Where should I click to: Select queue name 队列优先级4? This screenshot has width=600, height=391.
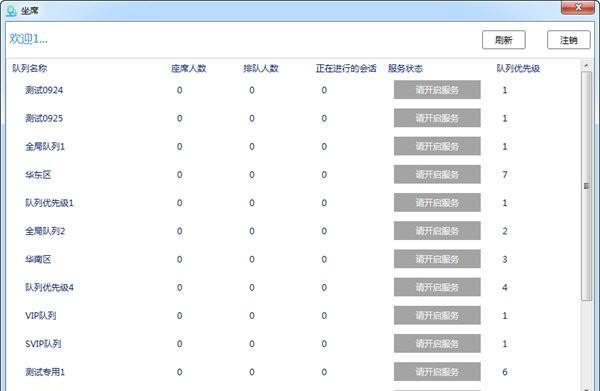[x=49, y=287]
